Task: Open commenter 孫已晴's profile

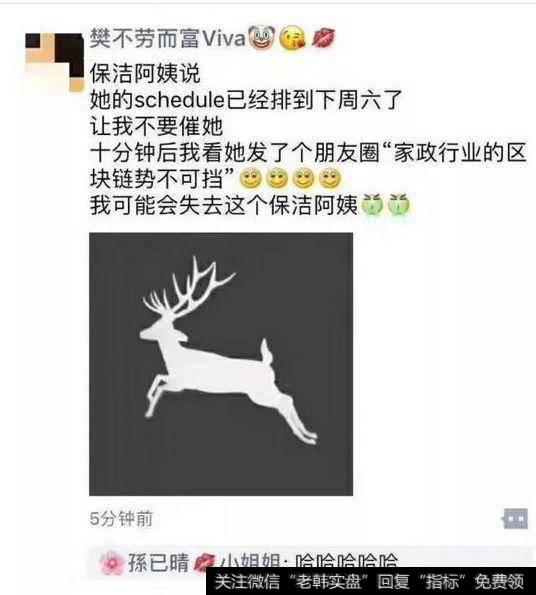Action: (158, 562)
